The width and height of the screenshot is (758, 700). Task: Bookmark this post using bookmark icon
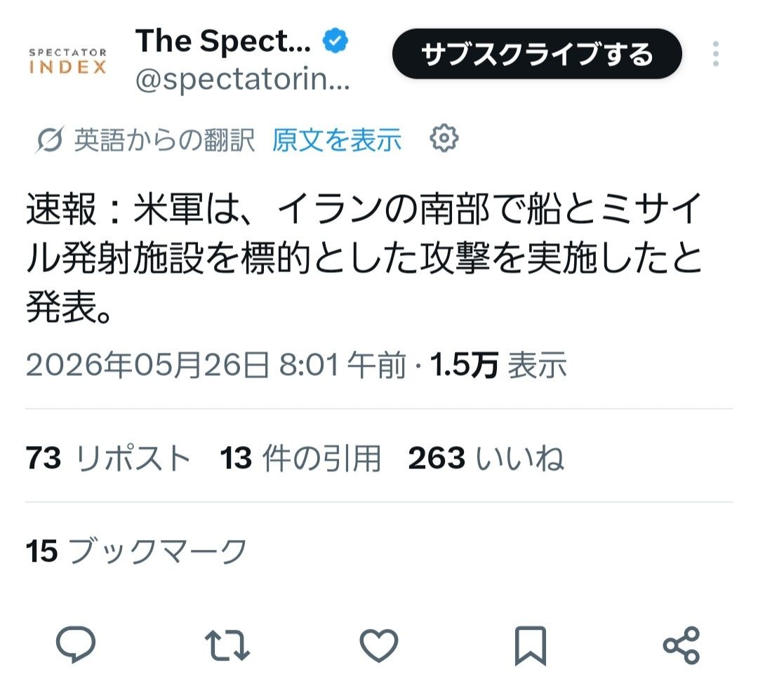(x=531, y=645)
